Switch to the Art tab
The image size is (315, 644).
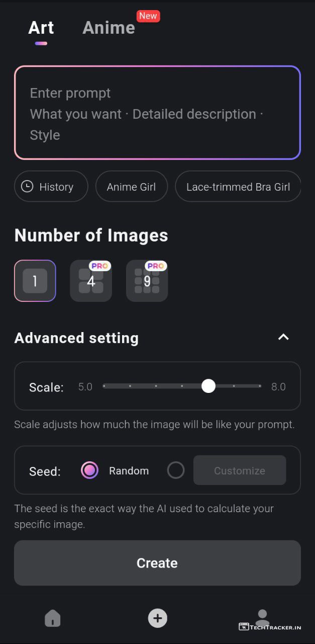tap(41, 28)
